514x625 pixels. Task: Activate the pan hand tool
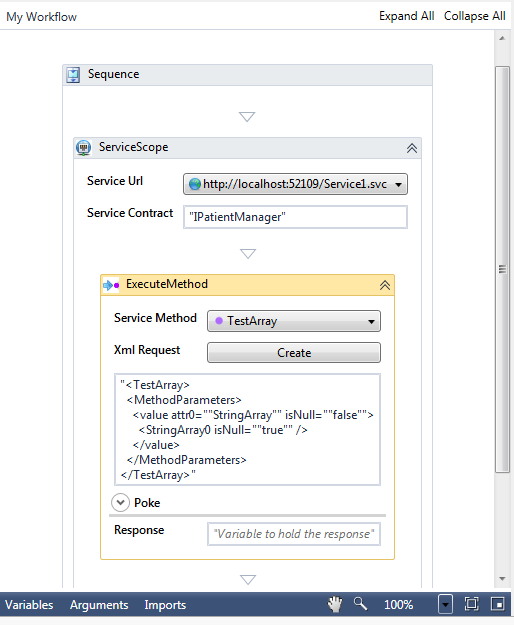[335, 604]
